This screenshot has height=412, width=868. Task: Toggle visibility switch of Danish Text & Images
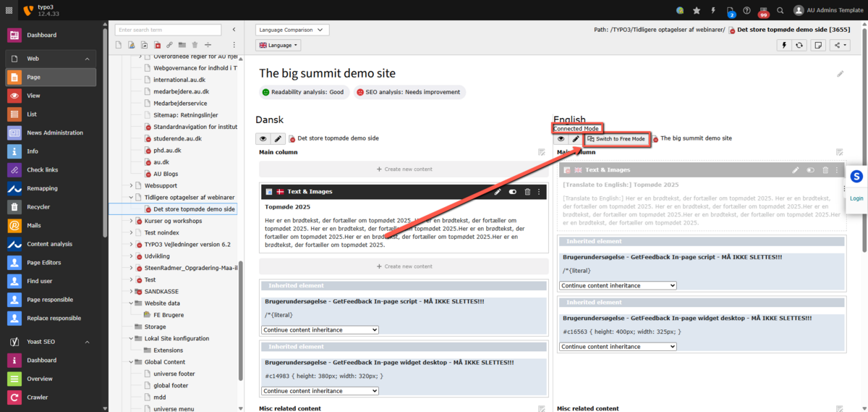click(x=513, y=192)
